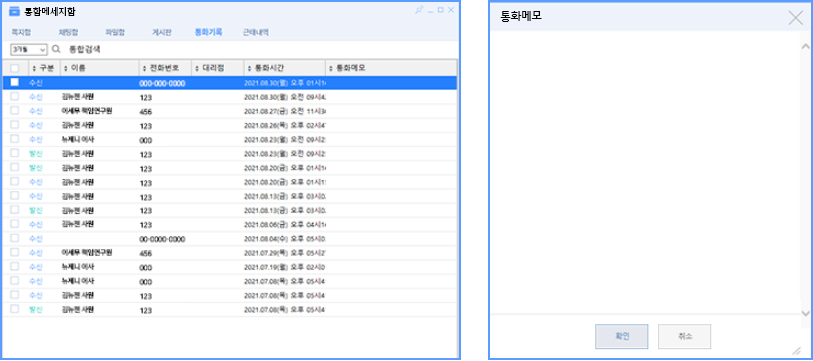Minimize the 통합메세지함 window

430,11
